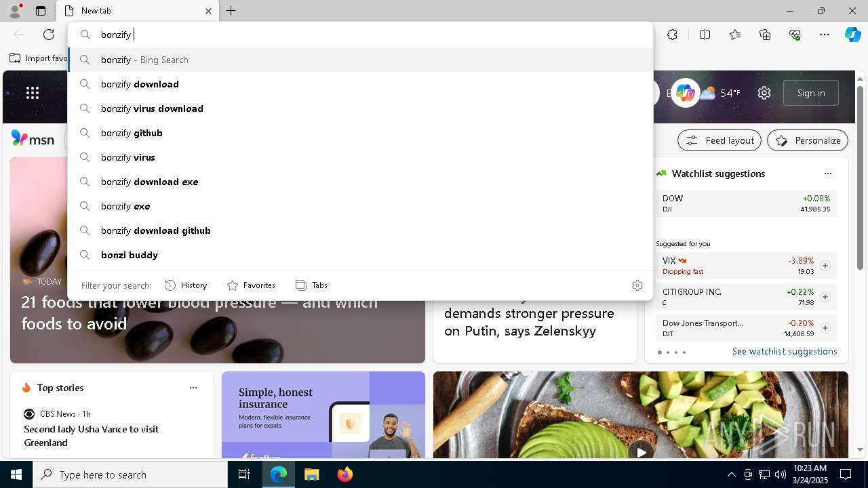The image size is (868, 488).
Task: Open the Feed layout options
Action: pyautogui.click(x=719, y=140)
